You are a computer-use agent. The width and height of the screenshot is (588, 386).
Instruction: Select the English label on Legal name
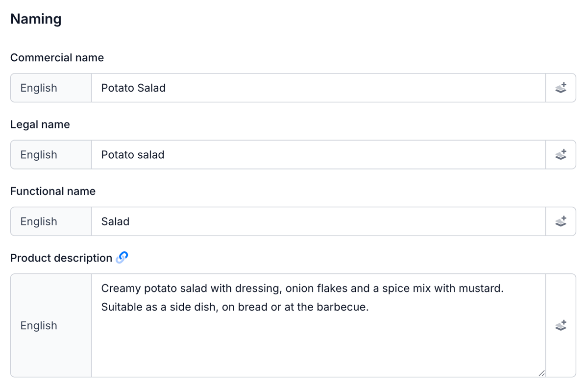click(39, 154)
